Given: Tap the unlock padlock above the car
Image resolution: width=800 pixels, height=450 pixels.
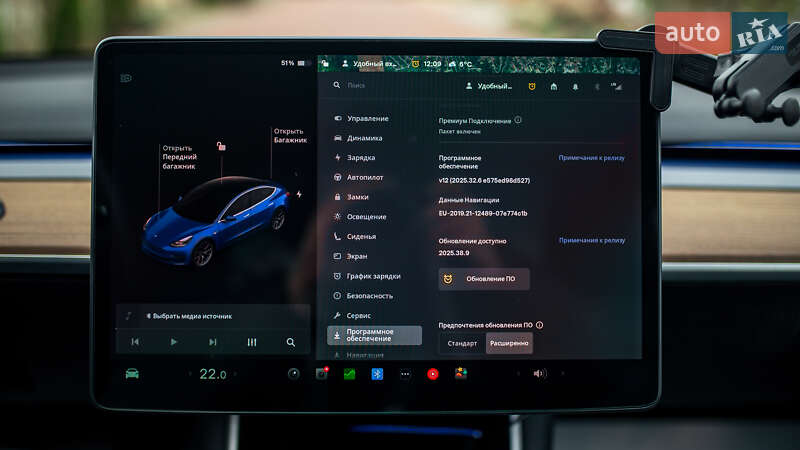Looking at the screenshot, I should [221, 146].
